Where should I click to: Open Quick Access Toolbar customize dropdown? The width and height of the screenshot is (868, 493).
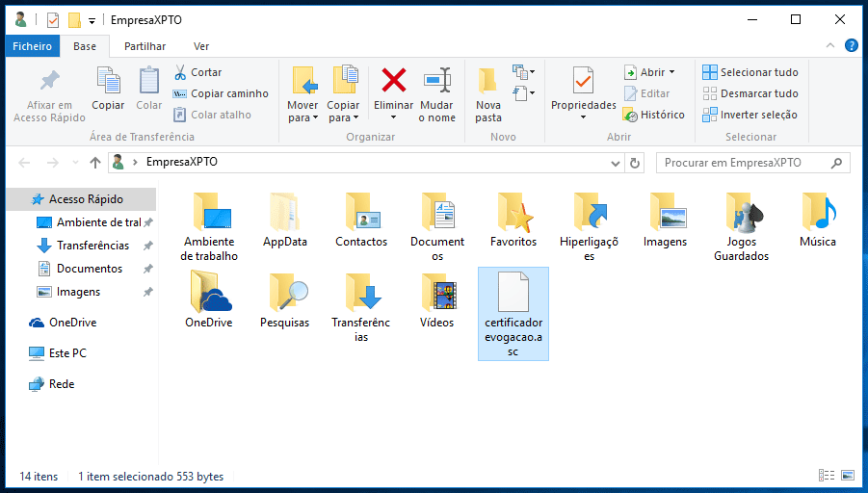92,21
